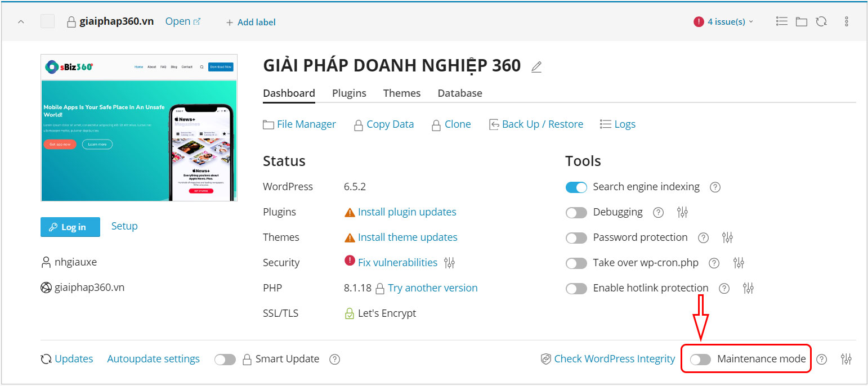
Task: Open File Manager for this site
Action: [x=306, y=124]
